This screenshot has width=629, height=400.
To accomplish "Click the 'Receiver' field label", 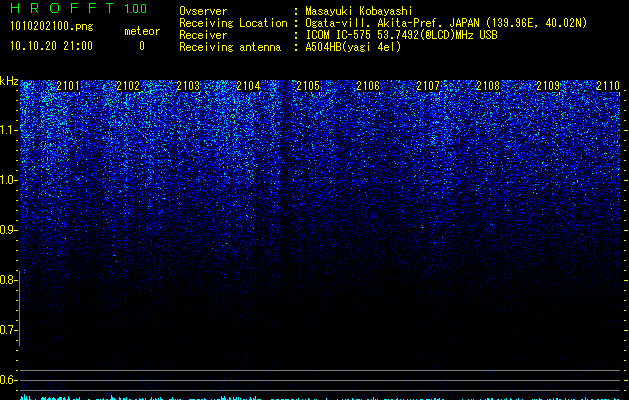I will [x=203, y=35].
